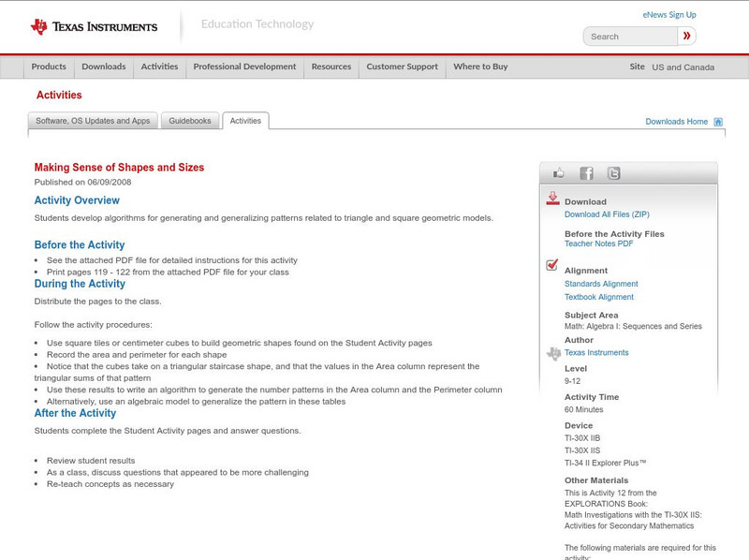Click the search submit arrow button
This screenshot has height=560, width=749.
click(x=686, y=36)
